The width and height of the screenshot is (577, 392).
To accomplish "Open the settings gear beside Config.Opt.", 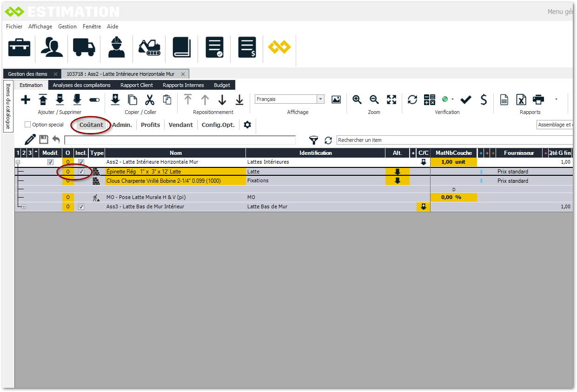I will point(247,125).
